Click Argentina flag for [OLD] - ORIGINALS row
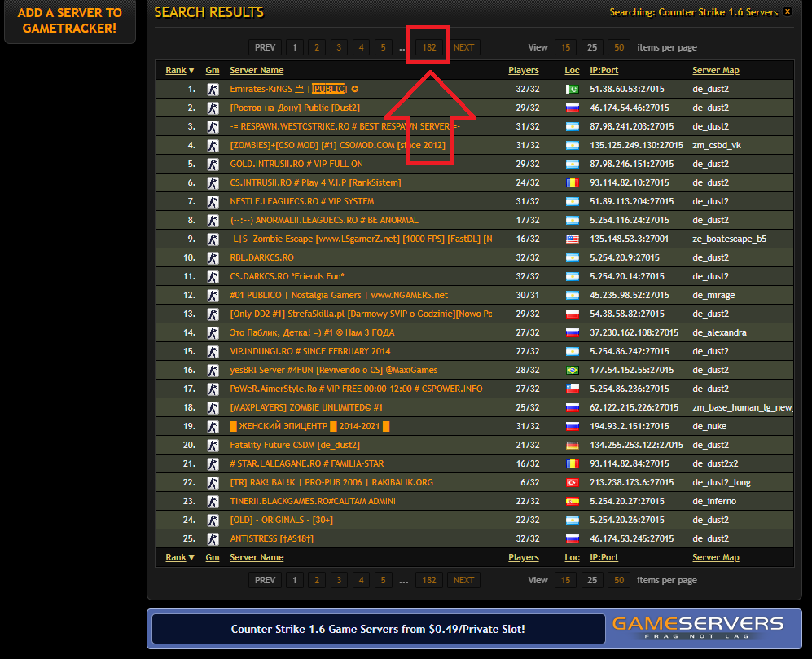 573,520
